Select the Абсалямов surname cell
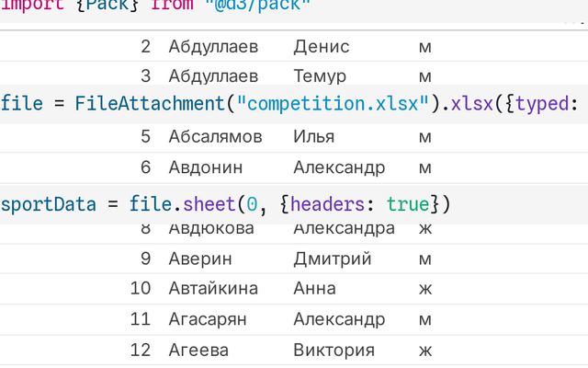This screenshot has width=588, height=368. click(x=216, y=137)
